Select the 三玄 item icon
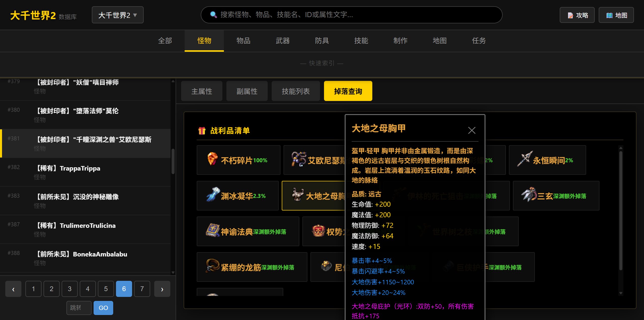Image resolution: width=644 pixels, height=320 pixels. tap(529, 194)
